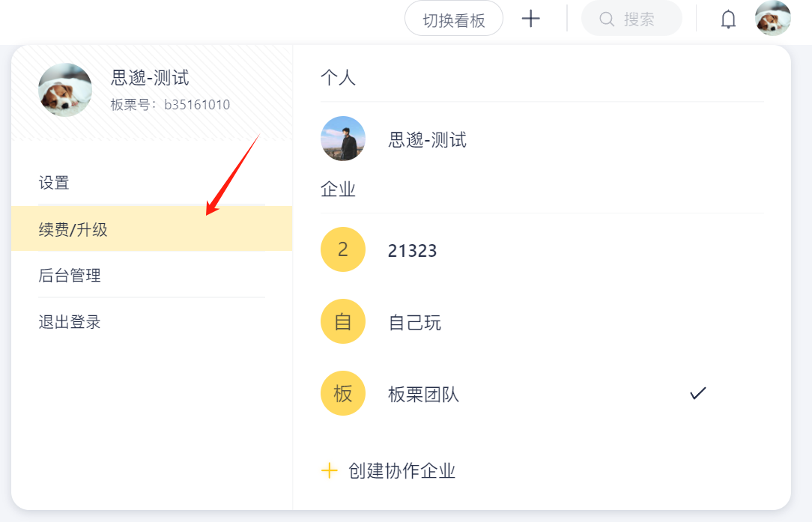This screenshot has width=812, height=522.
Task: Click the magnifier icon in search box
Action: (x=607, y=19)
